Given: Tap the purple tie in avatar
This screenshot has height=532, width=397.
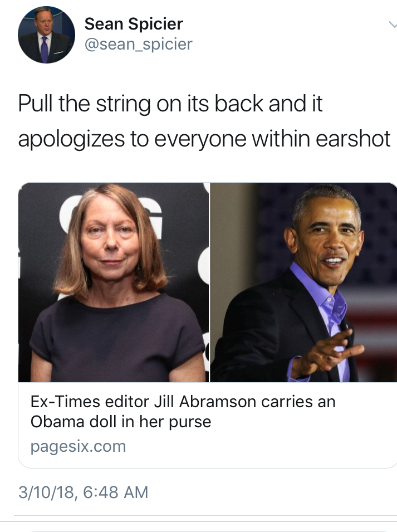Looking at the screenshot, I should pos(45,49).
